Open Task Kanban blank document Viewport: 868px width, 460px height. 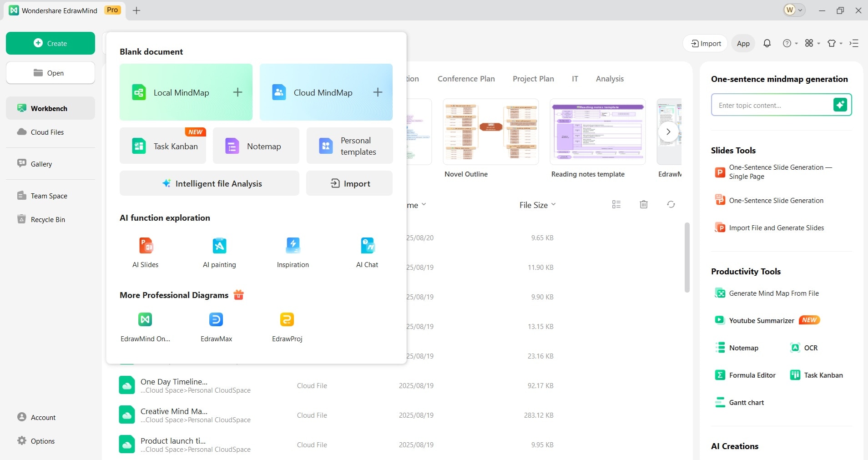[x=163, y=146]
